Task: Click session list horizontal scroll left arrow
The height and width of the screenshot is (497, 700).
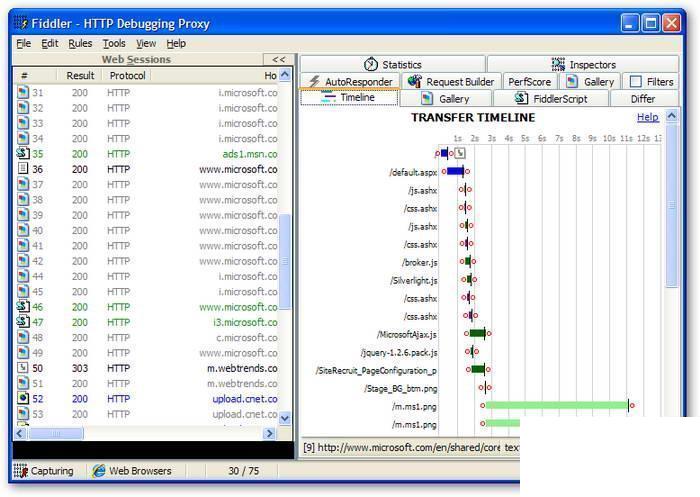Action: (21, 433)
